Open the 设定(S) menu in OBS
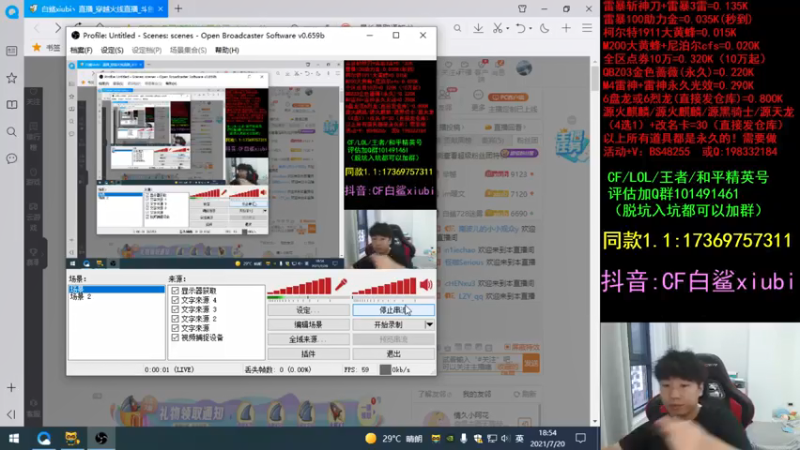This screenshot has height=450, width=800. (x=112, y=50)
